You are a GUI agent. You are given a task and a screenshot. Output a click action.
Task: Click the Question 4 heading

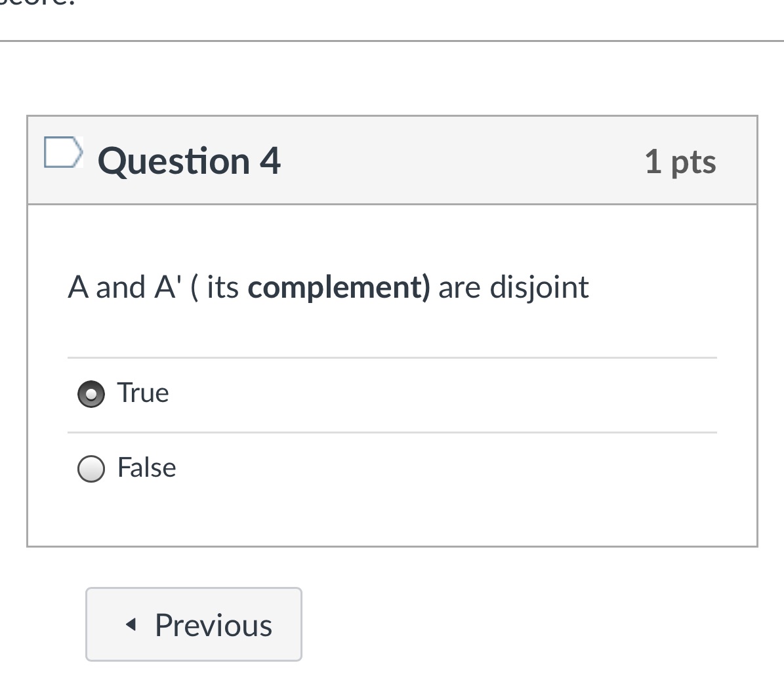191,161
